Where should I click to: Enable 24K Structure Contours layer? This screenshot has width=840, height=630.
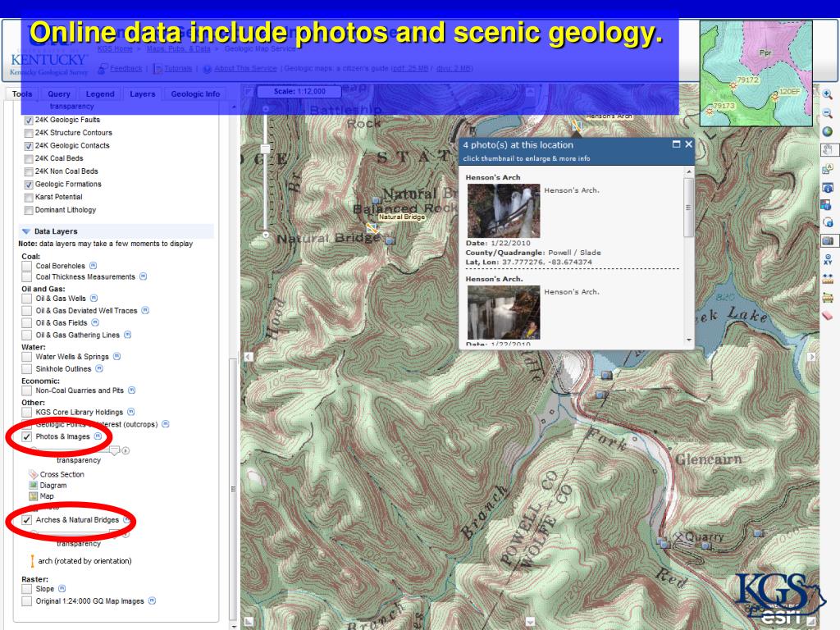29,134
